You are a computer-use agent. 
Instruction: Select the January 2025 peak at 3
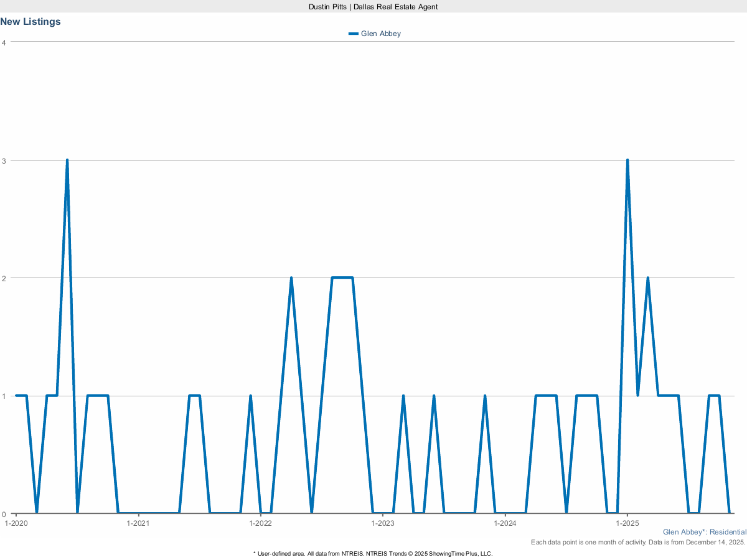pos(627,161)
